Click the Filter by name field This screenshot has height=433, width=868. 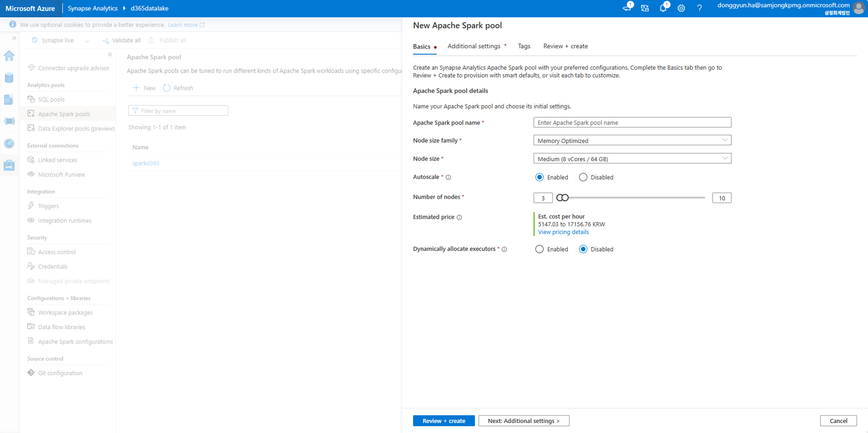178,111
